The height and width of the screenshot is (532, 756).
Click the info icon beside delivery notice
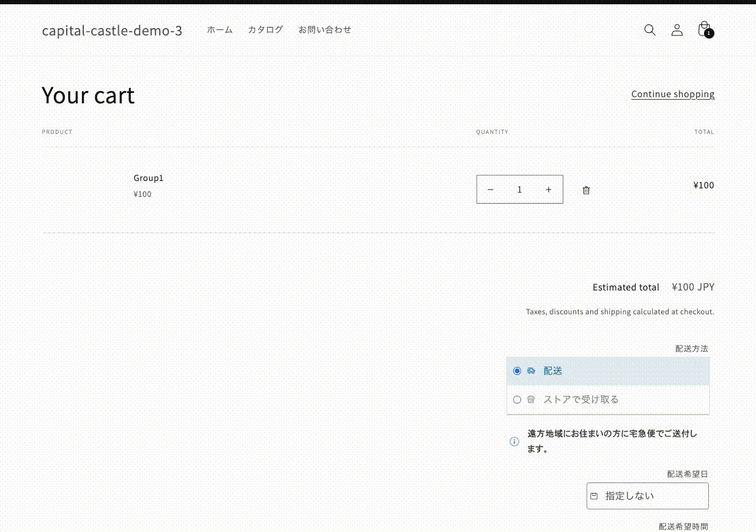(x=514, y=441)
